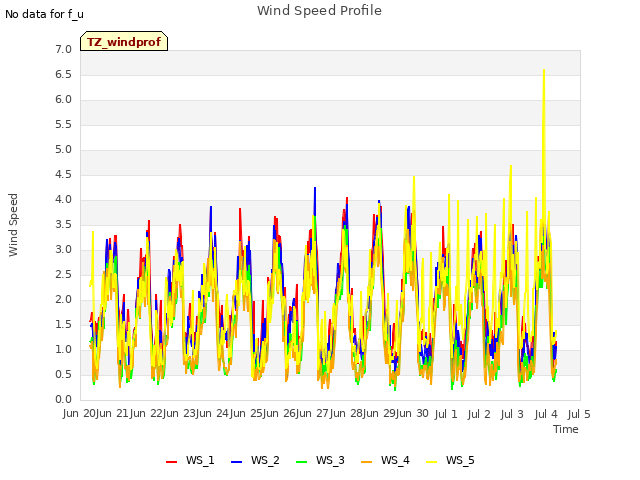The image size is (640, 480).
Task: Click the 6.5 y-axis tick label
Action: click(x=63, y=74)
